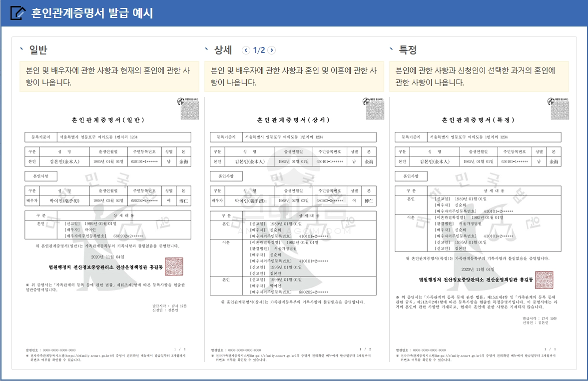Go to previous 상세 sample page
This screenshot has height=381, width=588.
tap(246, 50)
